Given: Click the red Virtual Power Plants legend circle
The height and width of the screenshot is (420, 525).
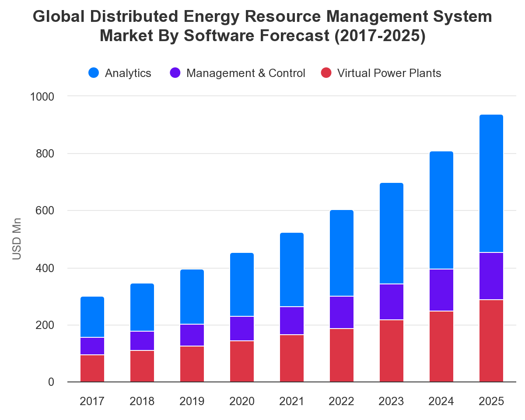Looking at the screenshot, I should pyautogui.click(x=326, y=73).
